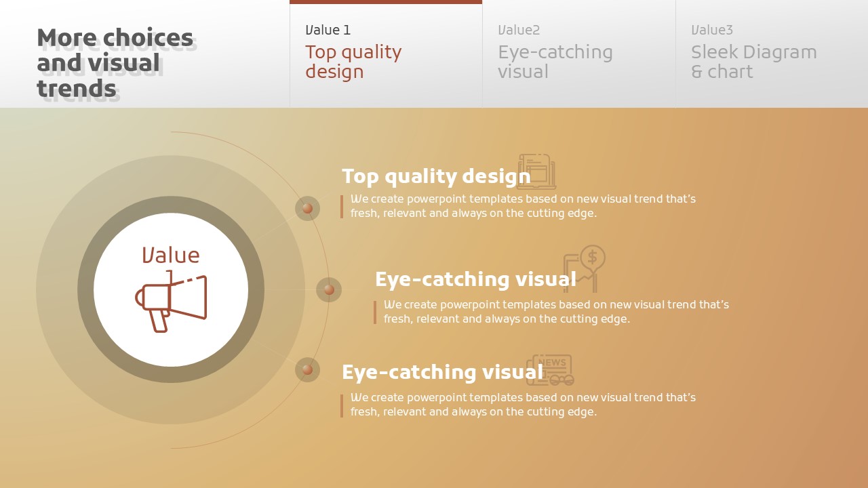The height and width of the screenshot is (488, 868).
Task: Switch to the Value3 Sleek Diagram & chart tab
Action: point(771,54)
